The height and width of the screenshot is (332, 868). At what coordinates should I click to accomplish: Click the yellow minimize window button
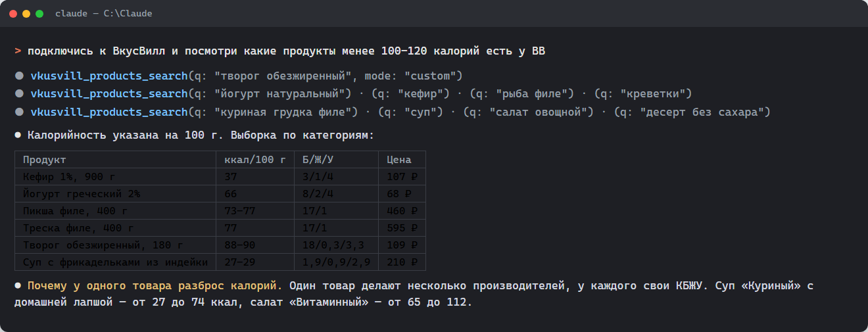(x=26, y=13)
